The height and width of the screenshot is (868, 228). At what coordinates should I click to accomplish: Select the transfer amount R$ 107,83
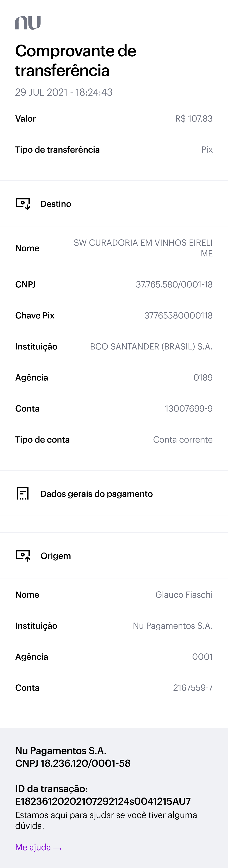194,119
